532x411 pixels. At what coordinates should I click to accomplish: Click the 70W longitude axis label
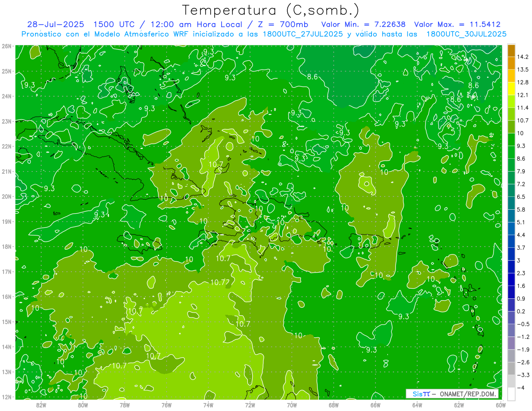(x=292, y=405)
